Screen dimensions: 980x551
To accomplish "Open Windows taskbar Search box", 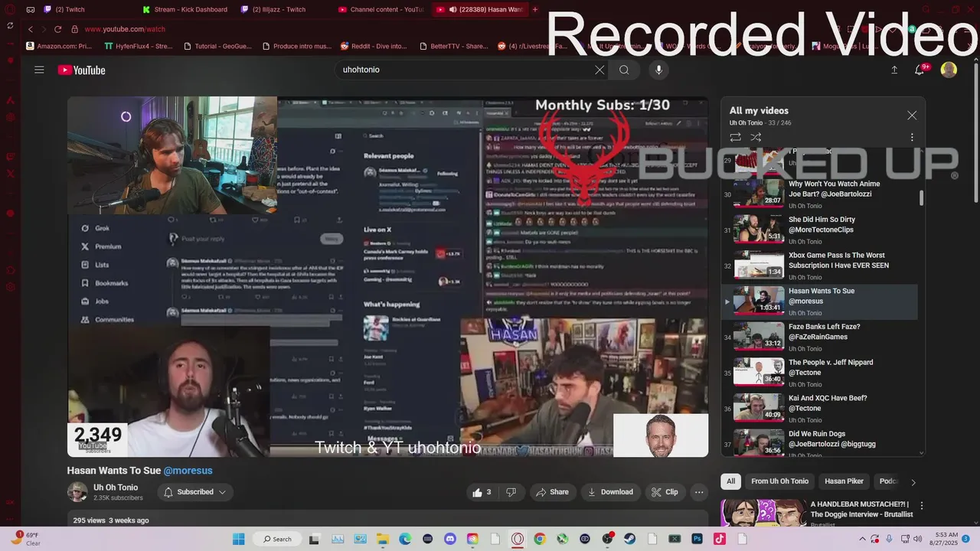I will pyautogui.click(x=277, y=539).
